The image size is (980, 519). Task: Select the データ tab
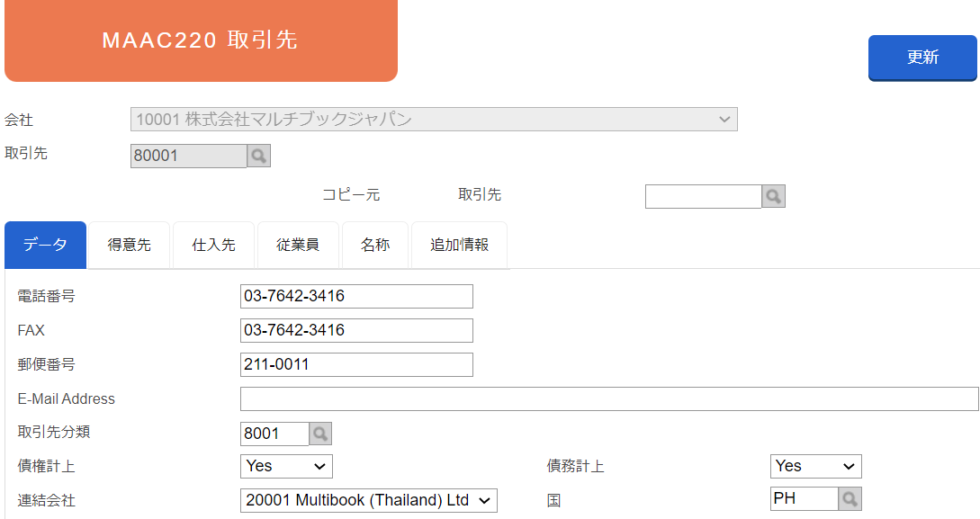point(46,245)
